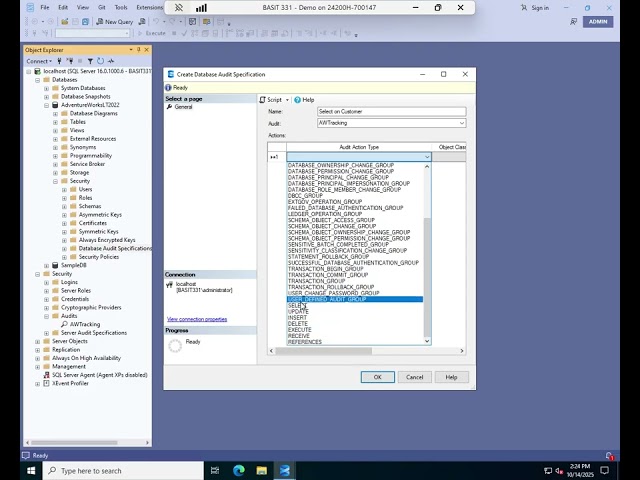Open the Script icon in dialog toolbar
640x480 pixels.
[262, 100]
